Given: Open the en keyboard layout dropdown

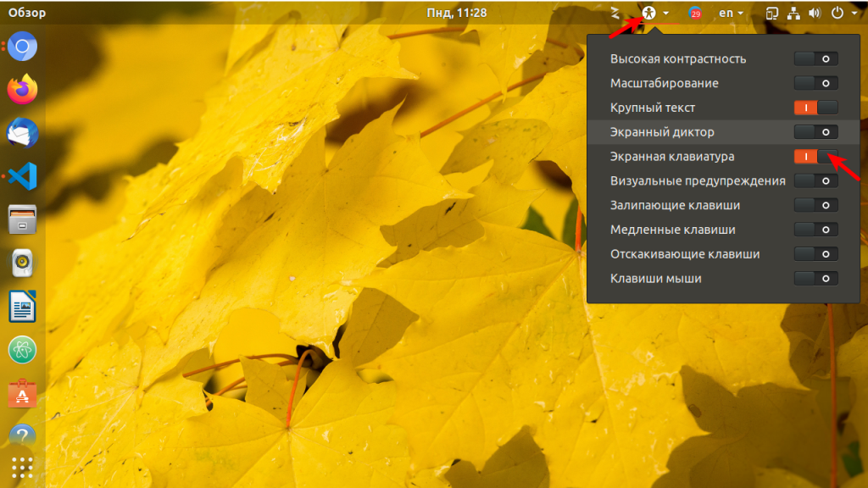Looking at the screenshot, I should pyautogui.click(x=731, y=13).
